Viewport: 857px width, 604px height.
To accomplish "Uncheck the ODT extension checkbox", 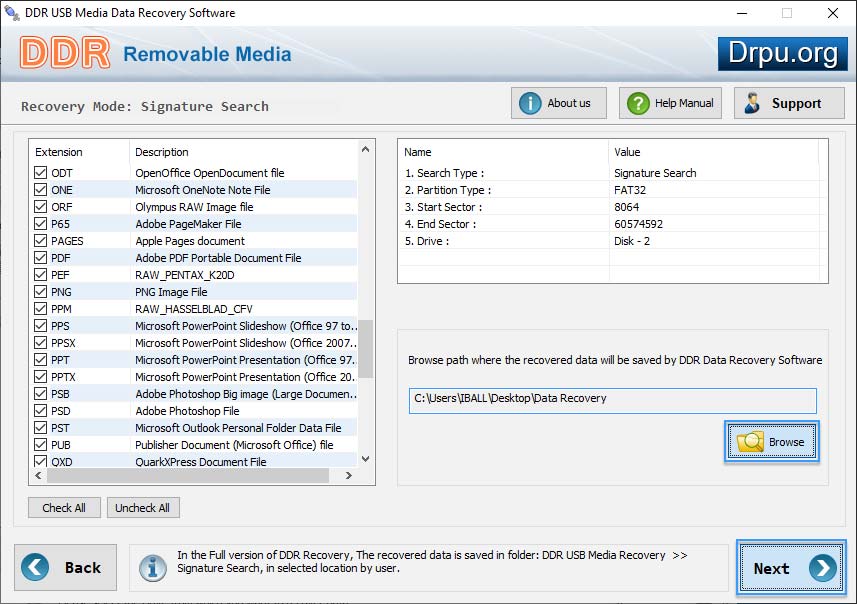I will (40, 173).
